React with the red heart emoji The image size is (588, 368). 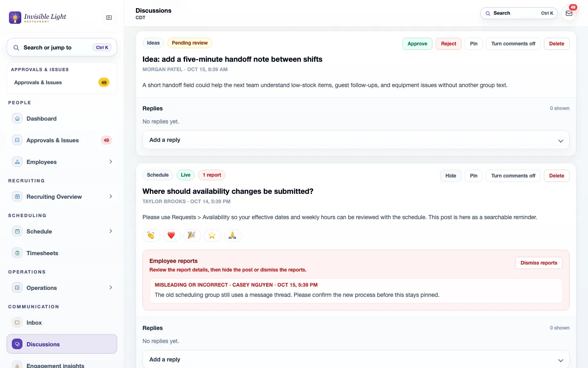pyautogui.click(x=171, y=236)
